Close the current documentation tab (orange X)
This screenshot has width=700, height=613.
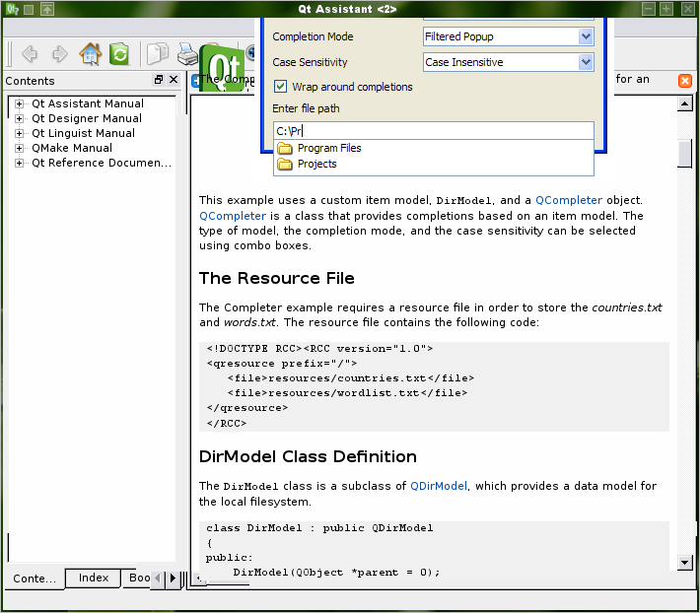point(685,81)
